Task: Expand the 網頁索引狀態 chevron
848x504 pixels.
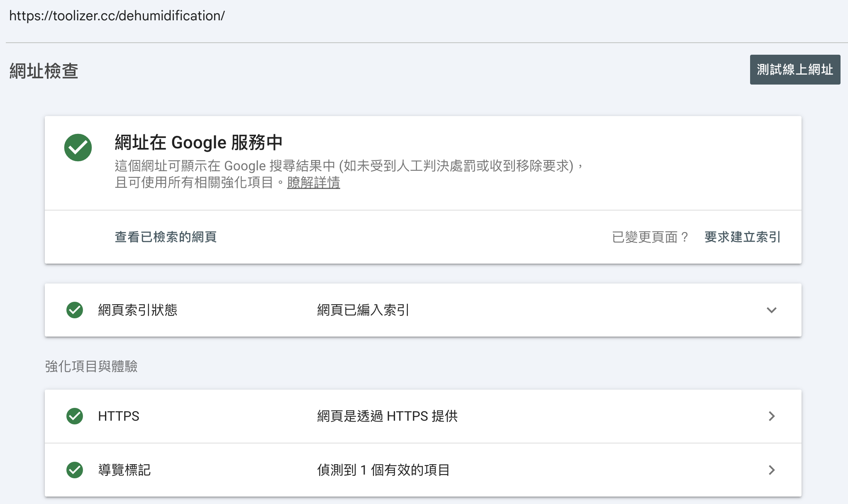Action: 771,310
